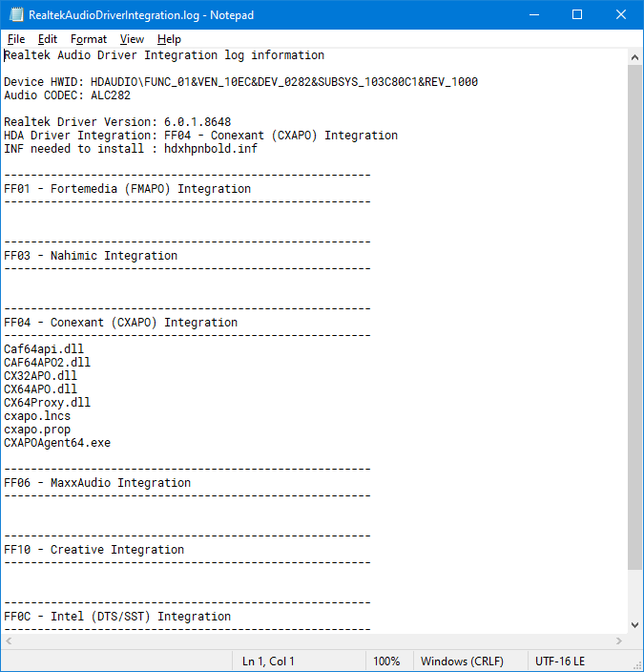Click the vertical scrollbar down arrow

tap(635, 625)
